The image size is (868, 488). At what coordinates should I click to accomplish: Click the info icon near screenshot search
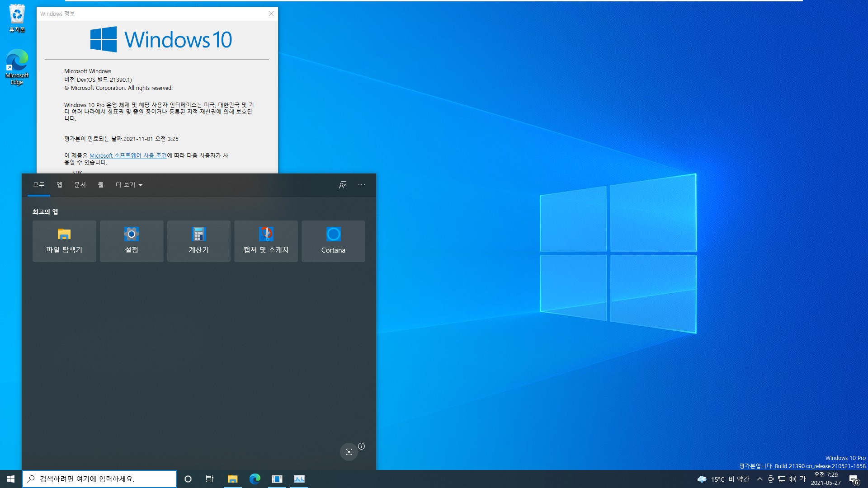click(x=362, y=446)
